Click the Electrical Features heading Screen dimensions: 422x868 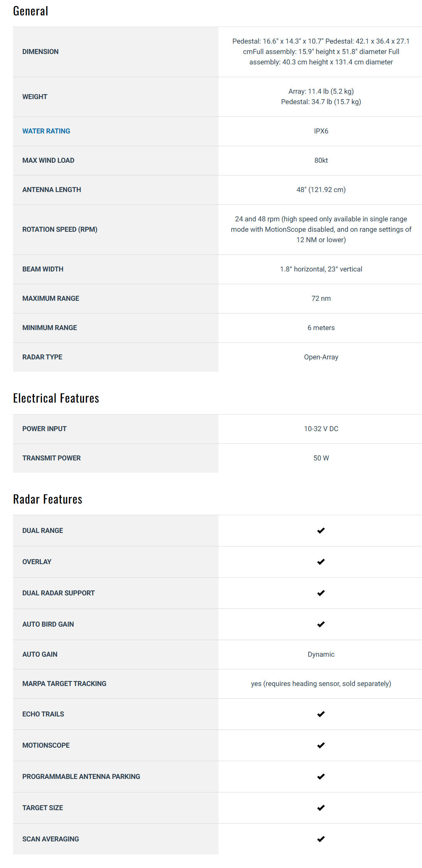56,398
